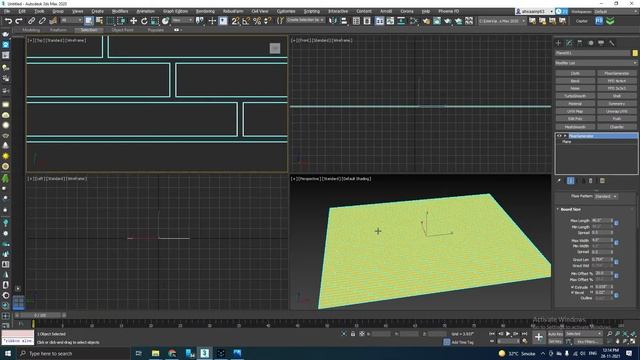Viewport: 640px width, 360px height.
Task: Activate Select and Scale tool
Action: pos(155,21)
